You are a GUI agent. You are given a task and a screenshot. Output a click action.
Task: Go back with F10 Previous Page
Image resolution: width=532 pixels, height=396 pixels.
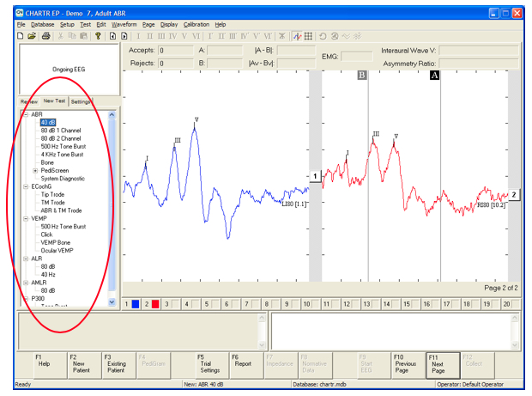408,365
